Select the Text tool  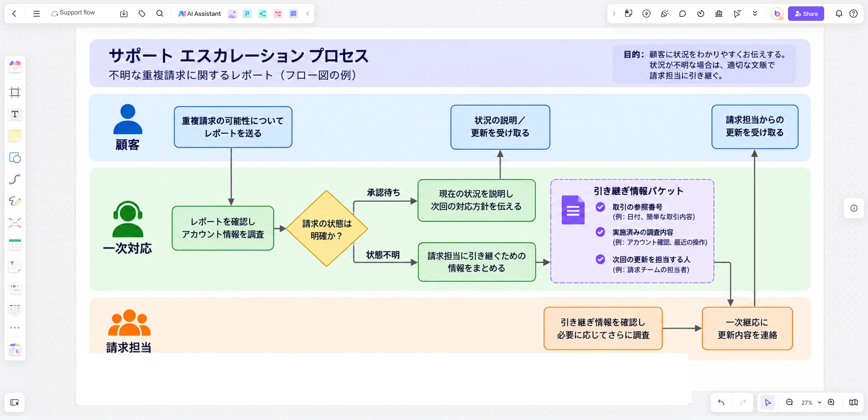pyautogui.click(x=15, y=114)
